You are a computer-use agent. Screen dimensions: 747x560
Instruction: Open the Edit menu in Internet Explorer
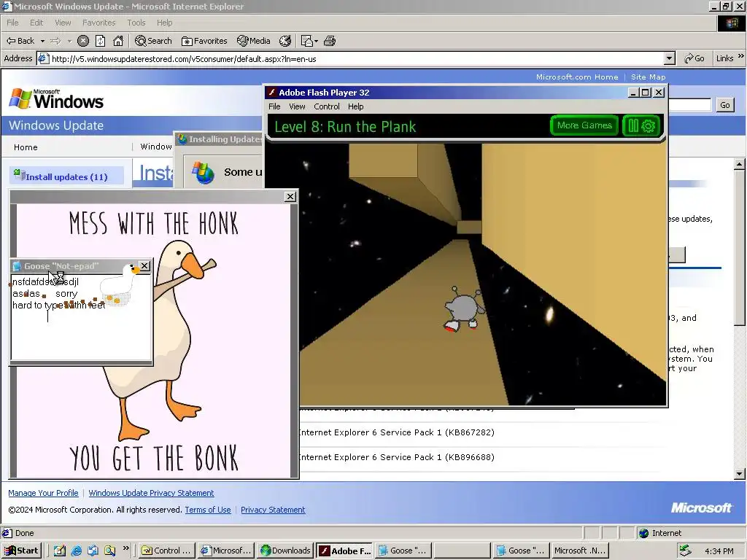36,23
